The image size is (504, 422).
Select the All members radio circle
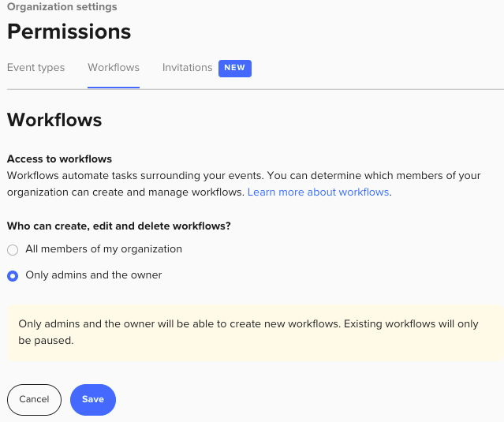[13, 250]
